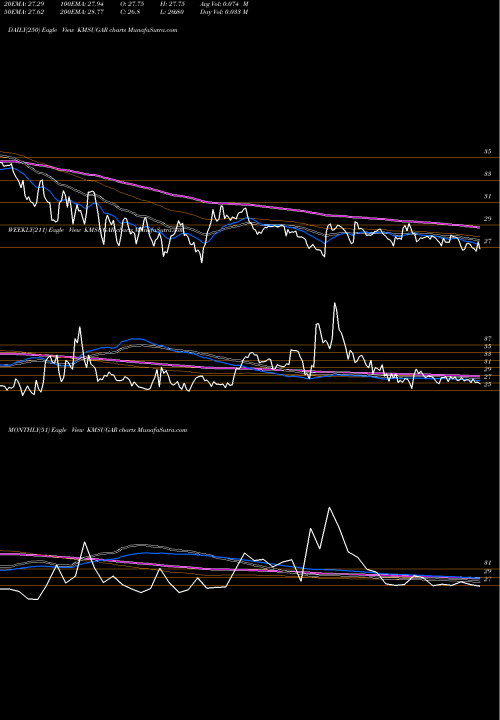
Task: Click the Avg Vol readout
Action: [x=224, y=4]
